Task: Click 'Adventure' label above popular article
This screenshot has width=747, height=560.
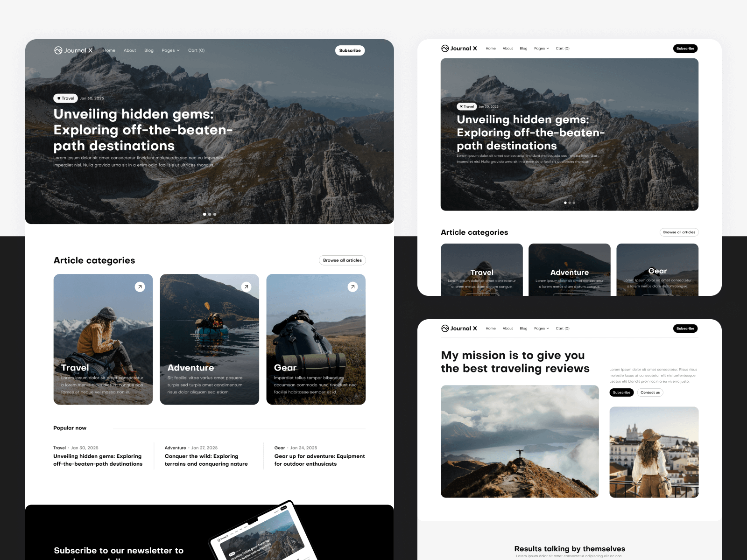Action: click(175, 448)
